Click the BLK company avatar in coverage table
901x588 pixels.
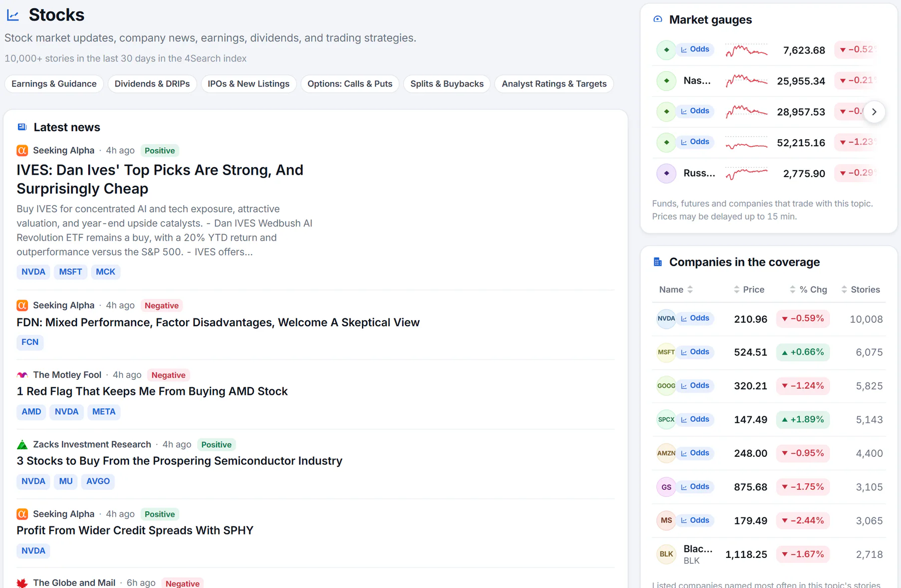tap(666, 554)
